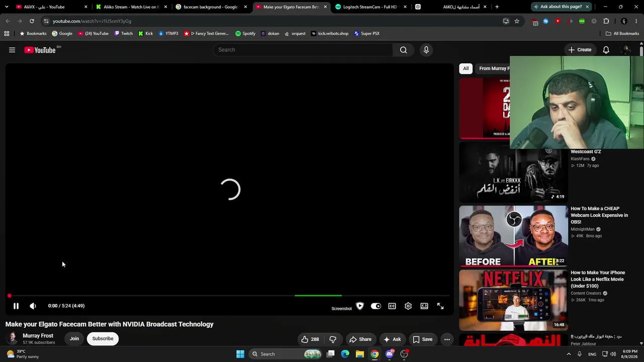
Task: Go back to the previous page
Action: pyautogui.click(x=8, y=21)
